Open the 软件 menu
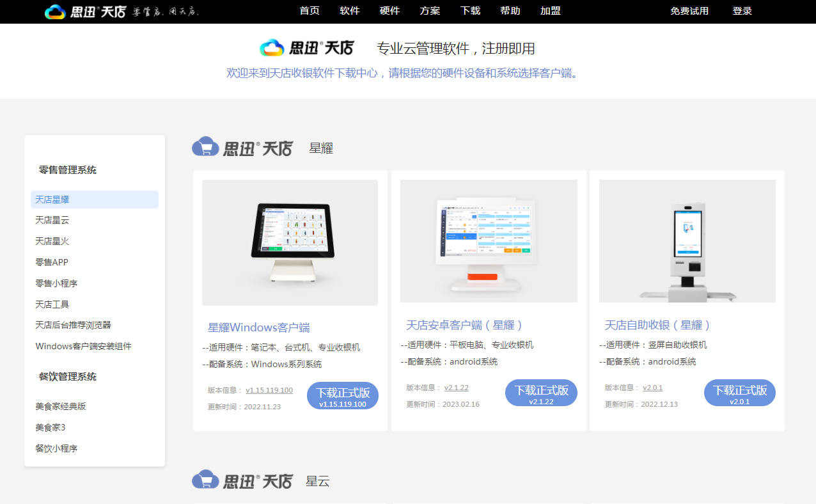The width and height of the screenshot is (816, 504). [350, 11]
